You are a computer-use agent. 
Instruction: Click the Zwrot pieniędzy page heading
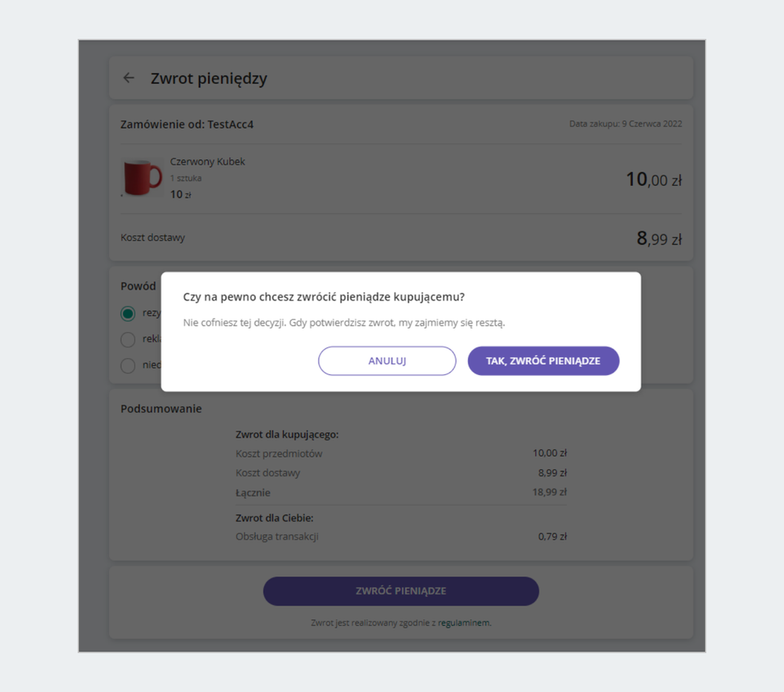(209, 78)
